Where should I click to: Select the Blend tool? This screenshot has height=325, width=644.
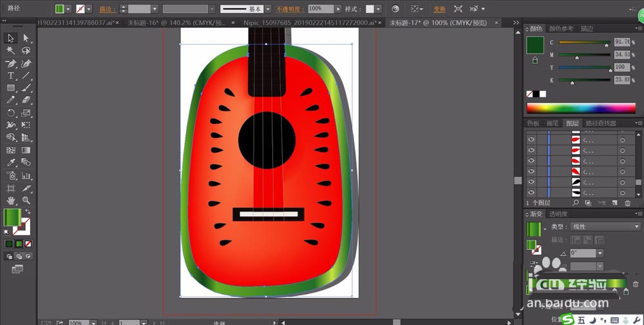click(26, 163)
